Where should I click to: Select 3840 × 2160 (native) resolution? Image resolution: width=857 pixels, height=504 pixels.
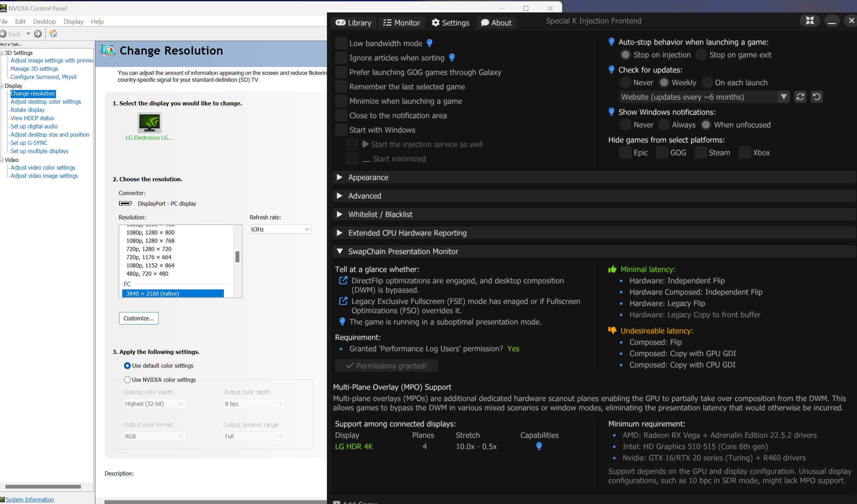click(x=173, y=294)
